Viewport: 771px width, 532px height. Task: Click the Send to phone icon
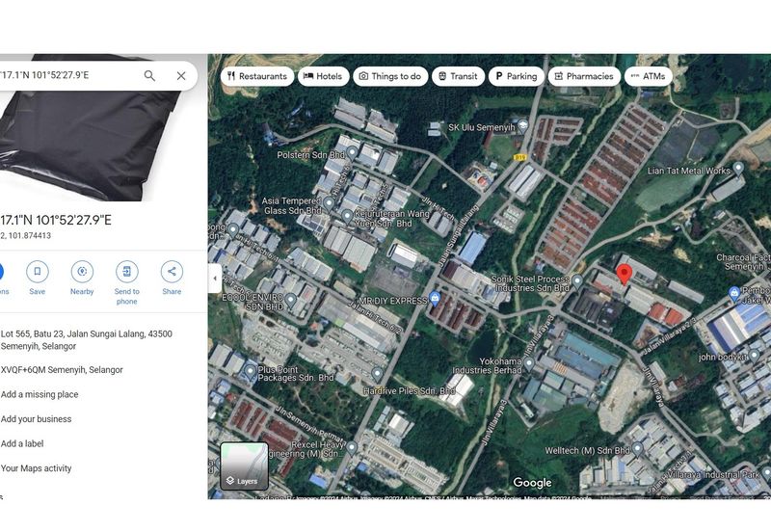[127, 272]
